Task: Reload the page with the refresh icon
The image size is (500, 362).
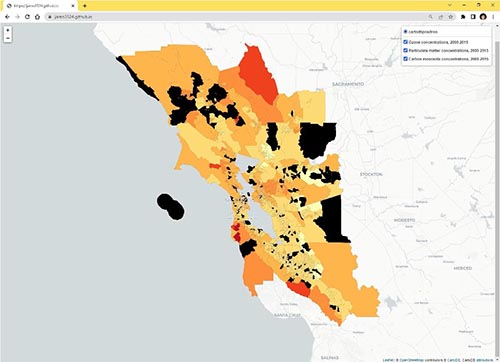Action: (x=27, y=17)
